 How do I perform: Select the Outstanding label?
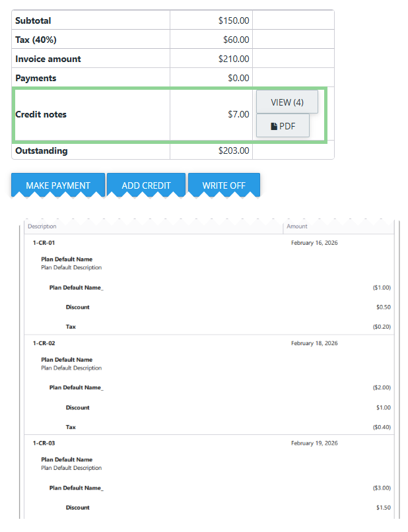[x=42, y=150]
